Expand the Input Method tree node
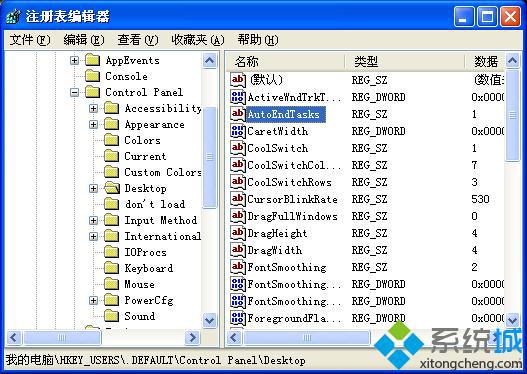The width and height of the screenshot is (527, 374). click(93, 220)
